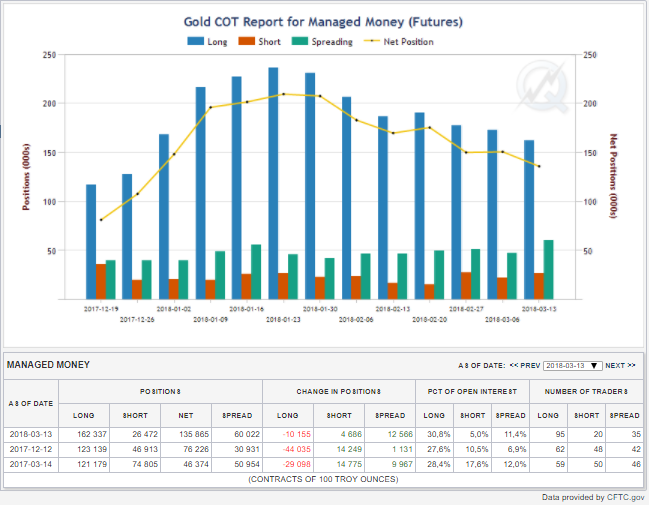Toggle the Short series in legend
The width and height of the screenshot is (650, 506).
pos(260,42)
